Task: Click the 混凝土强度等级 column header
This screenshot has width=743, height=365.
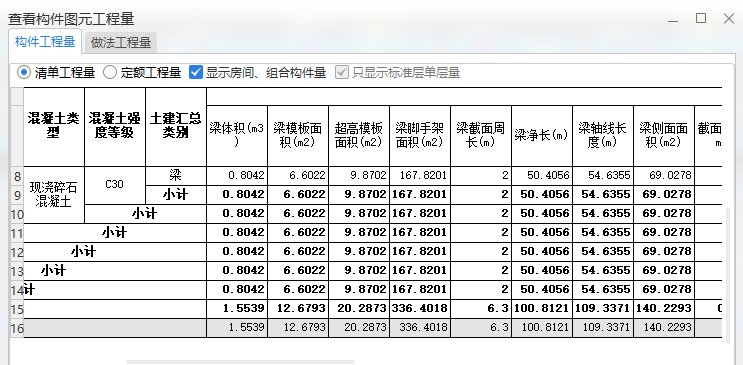Action: click(115, 127)
